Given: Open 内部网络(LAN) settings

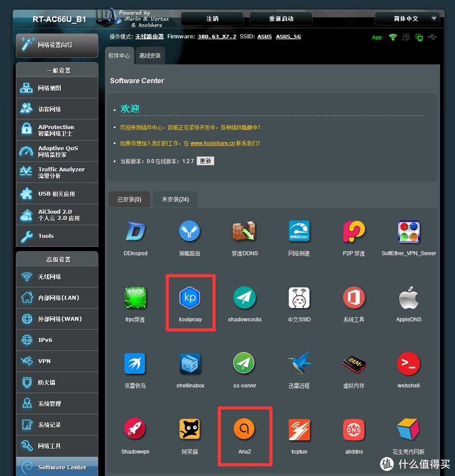Looking at the screenshot, I should pyautogui.click(x=57, y=298).
